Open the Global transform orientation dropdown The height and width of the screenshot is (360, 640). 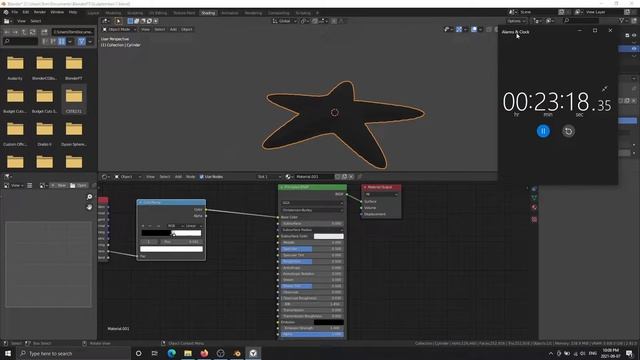pyautogui.click(x=284, y=21)
